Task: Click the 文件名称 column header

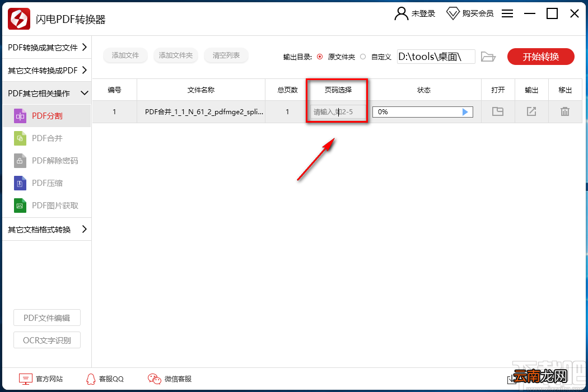Action: (201, 90)
